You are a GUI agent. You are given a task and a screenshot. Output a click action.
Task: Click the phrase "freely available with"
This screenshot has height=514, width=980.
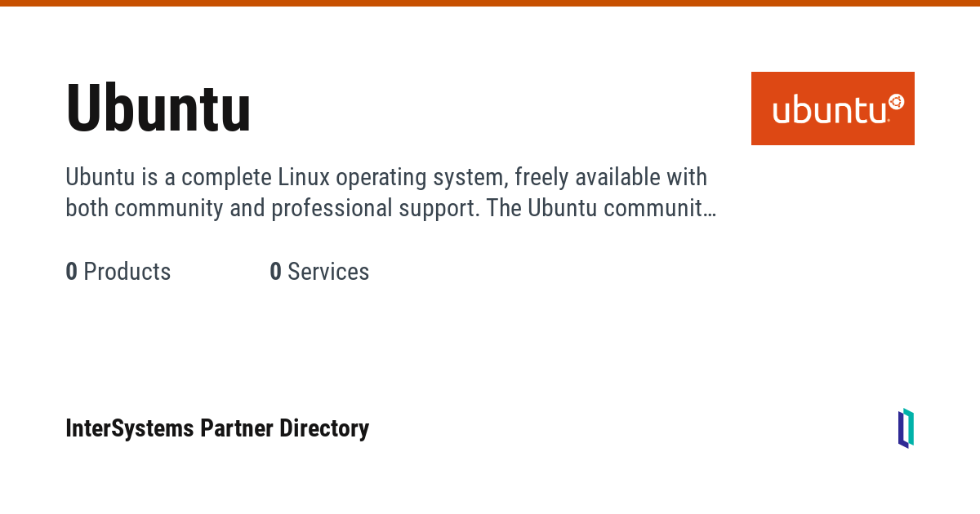(611, 177)
